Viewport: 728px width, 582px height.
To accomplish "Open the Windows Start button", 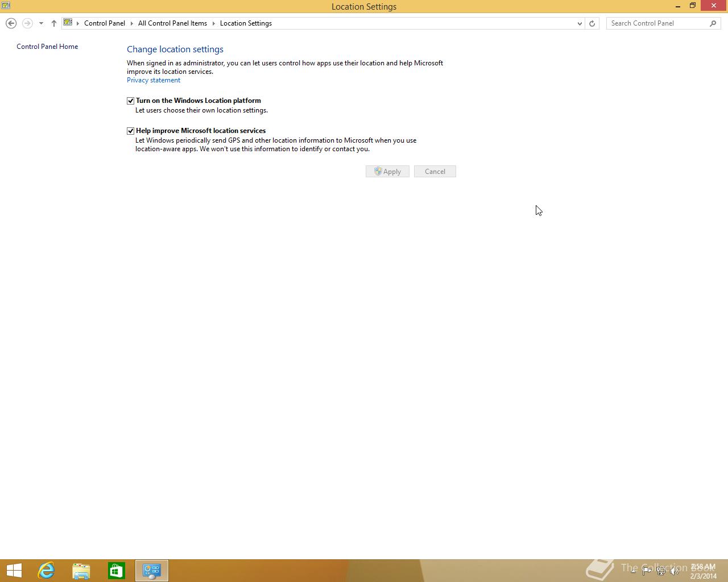I will 14,571.
